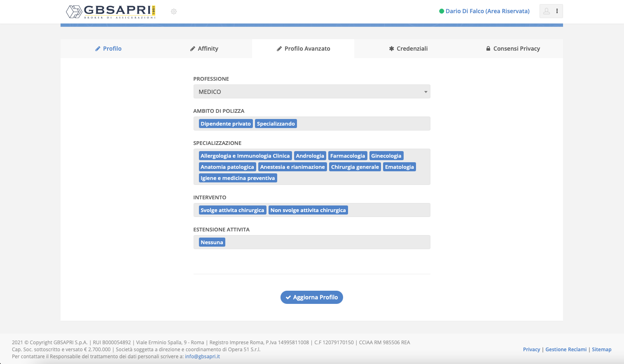Deselect the Andrologia specialization tag
Image resolution: width=624 pixels, height=364 pixels.
coord(310,155)
